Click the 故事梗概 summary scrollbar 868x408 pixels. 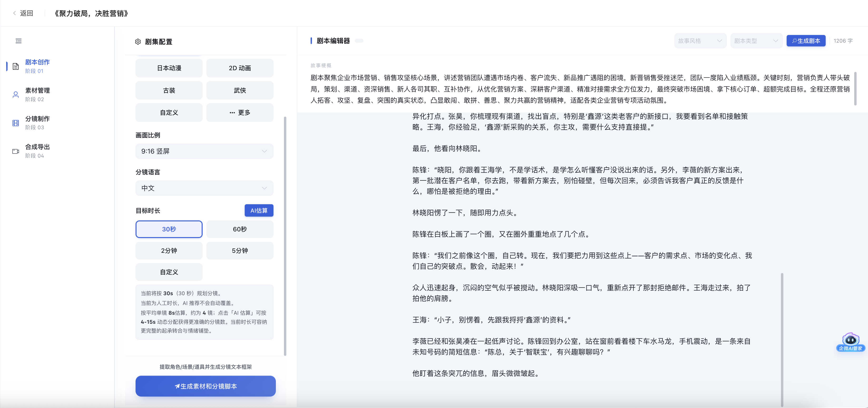pyautogui.click(x=855, y=88)
